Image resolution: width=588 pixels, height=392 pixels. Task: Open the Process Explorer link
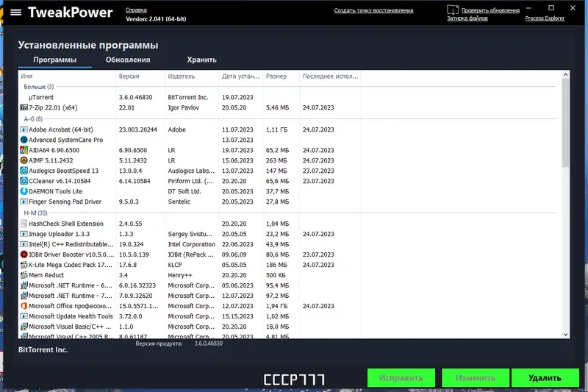point(545,18)
